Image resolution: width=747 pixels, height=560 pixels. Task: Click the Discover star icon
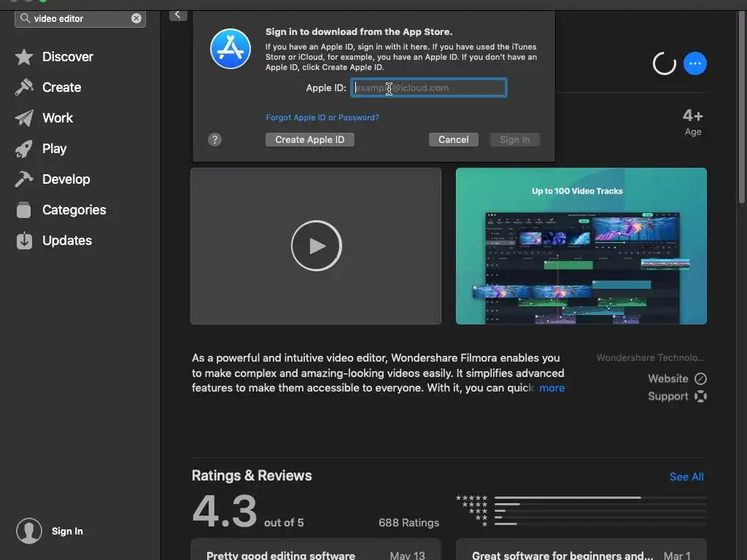point(24,57)
